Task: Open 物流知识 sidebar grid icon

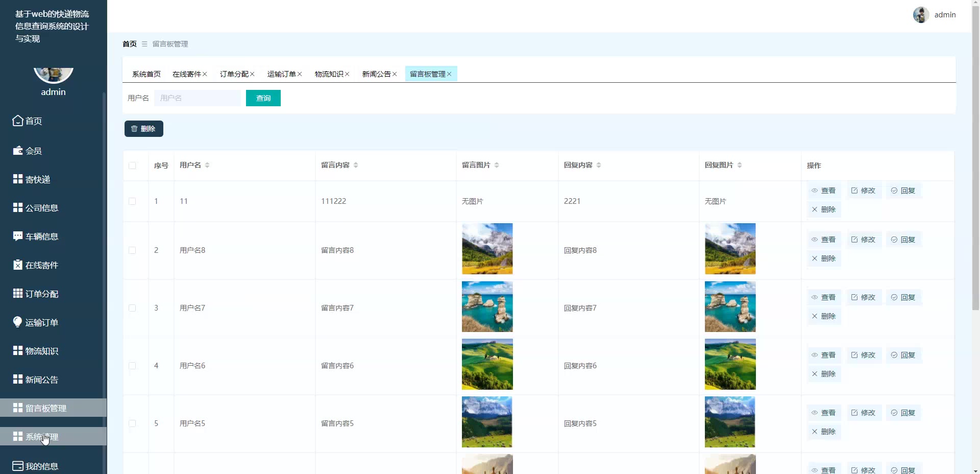Action: tap(18, 351)
